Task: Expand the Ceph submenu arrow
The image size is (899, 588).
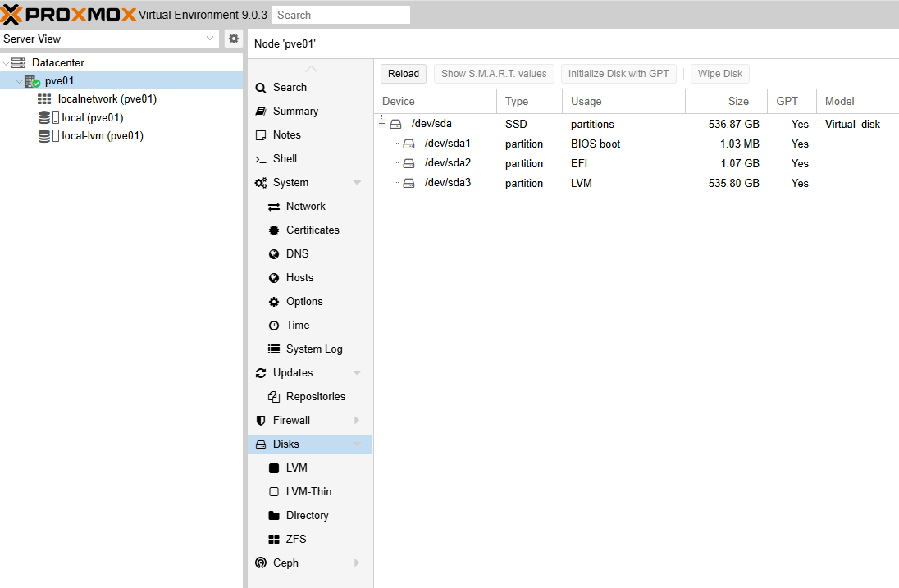Action: (357, 563)
